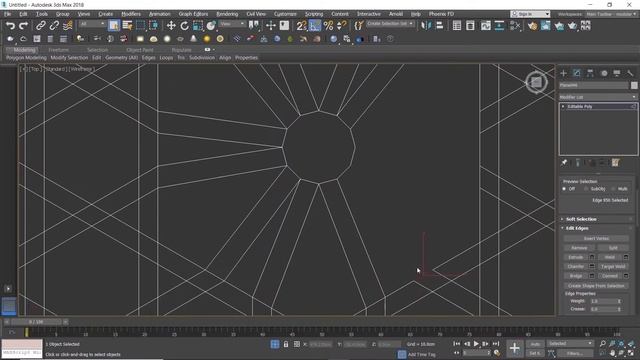
Task: Switch to the Freeform ribbon tab
Action: tap(59, 50)
